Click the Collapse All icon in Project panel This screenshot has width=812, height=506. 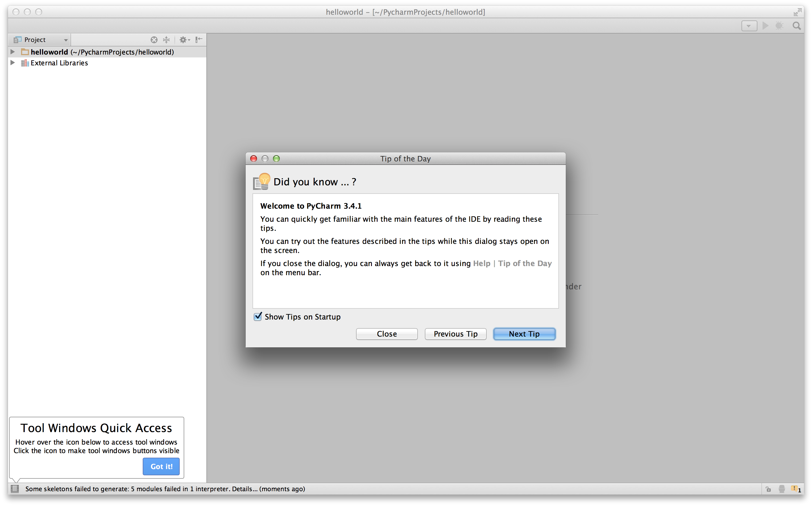coord(166,40)
